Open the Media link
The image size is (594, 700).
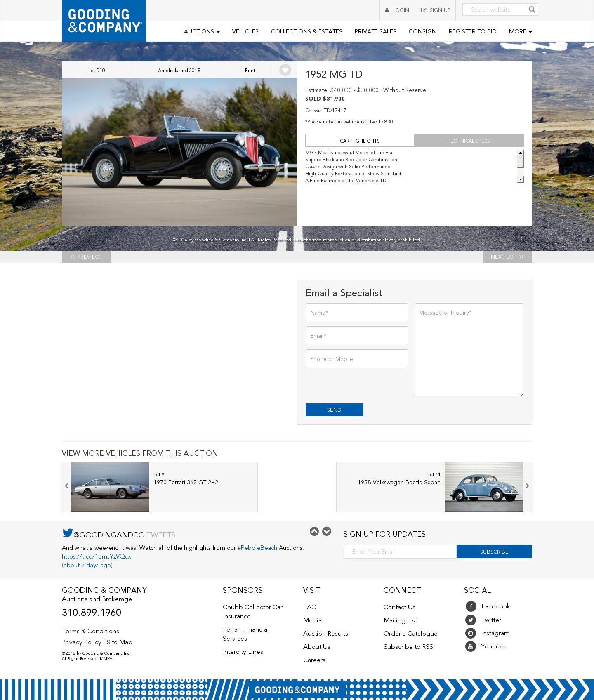tap(312, 620)
